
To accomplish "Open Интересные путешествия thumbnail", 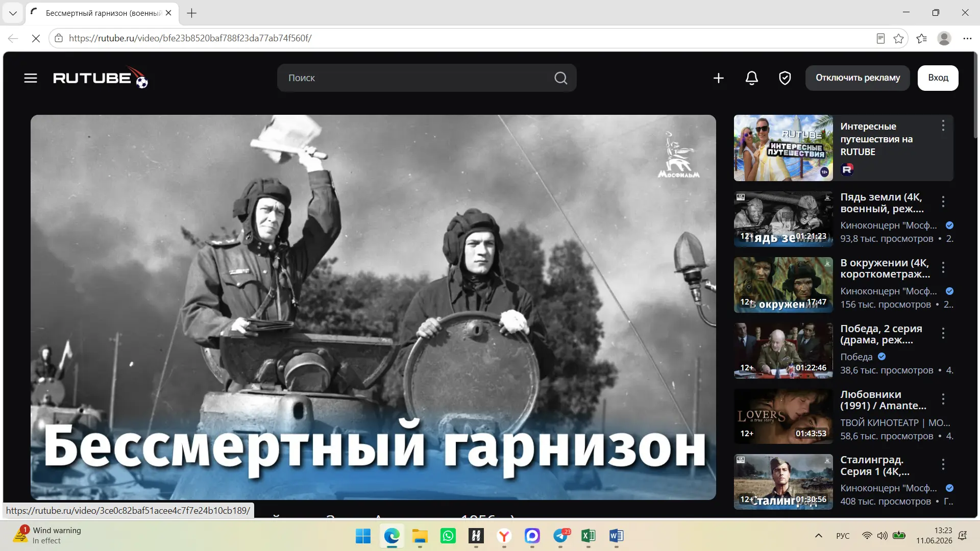I will coord(783,148).
